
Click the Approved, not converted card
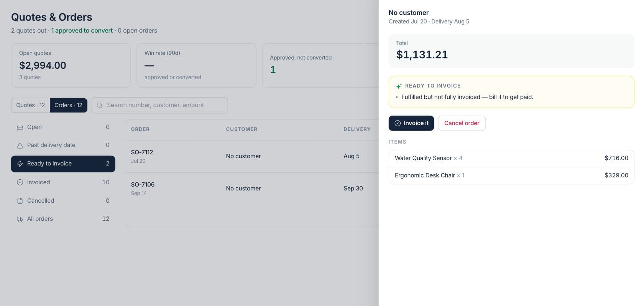tap(320, 65)
